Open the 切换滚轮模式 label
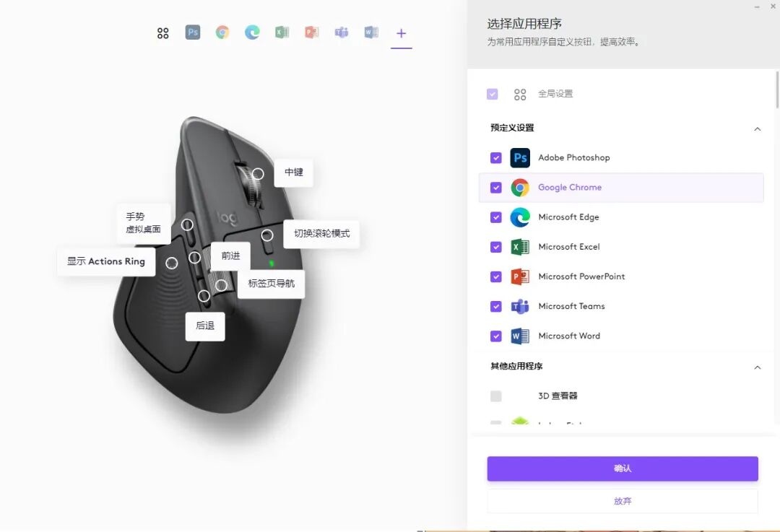Viewport: 780px width, 532px height. tap(321, 234)
